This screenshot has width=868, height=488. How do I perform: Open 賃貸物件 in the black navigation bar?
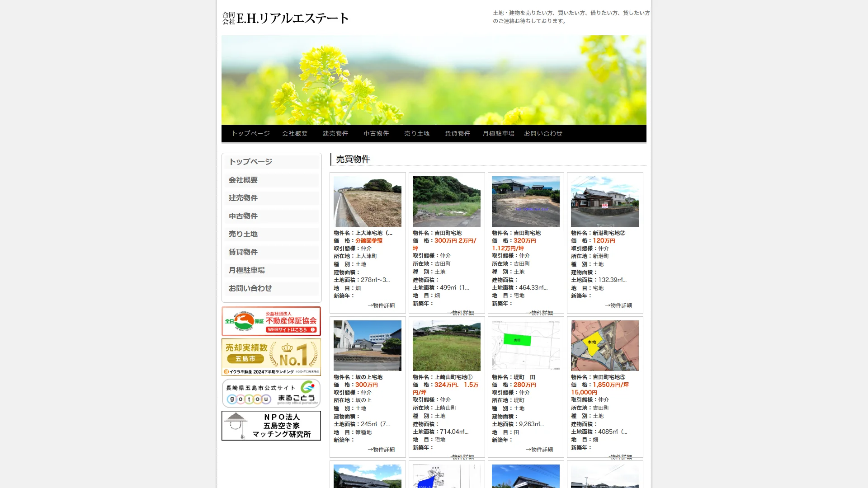(x=458, y=133)
